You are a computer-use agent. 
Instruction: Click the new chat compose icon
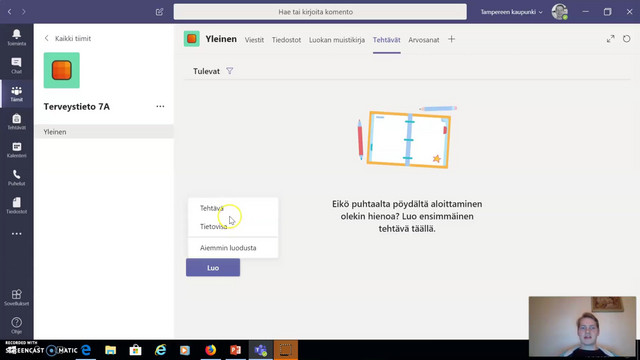coord(160,12)
